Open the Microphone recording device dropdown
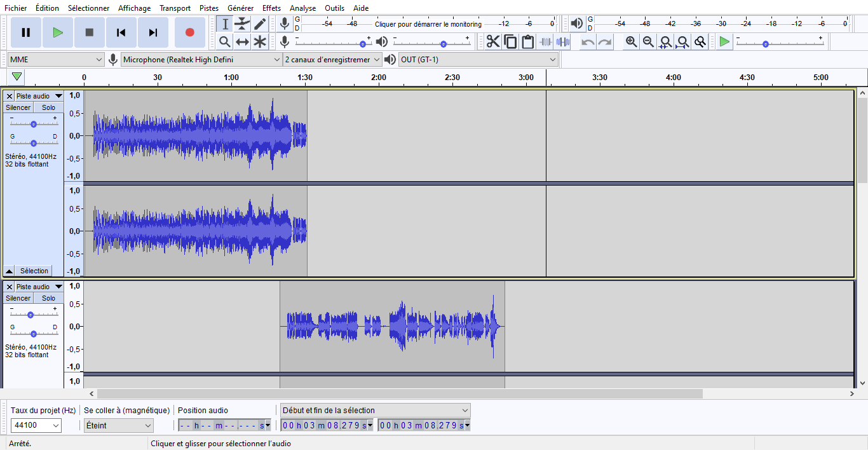 (x=201, y=60)
